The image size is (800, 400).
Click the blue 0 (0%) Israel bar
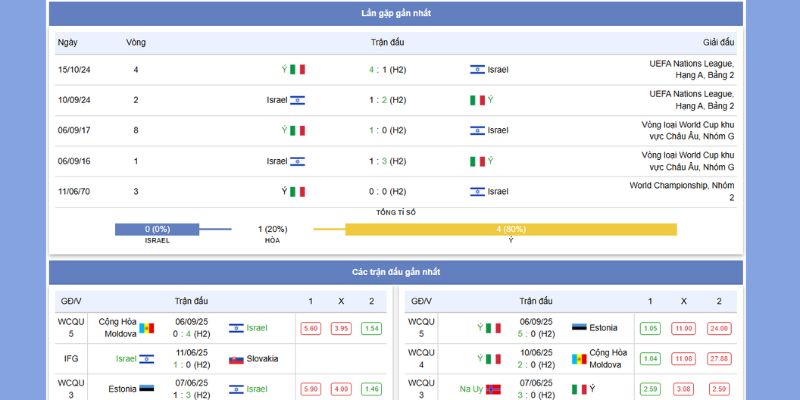pyautogui.click(x=157, y=230)
